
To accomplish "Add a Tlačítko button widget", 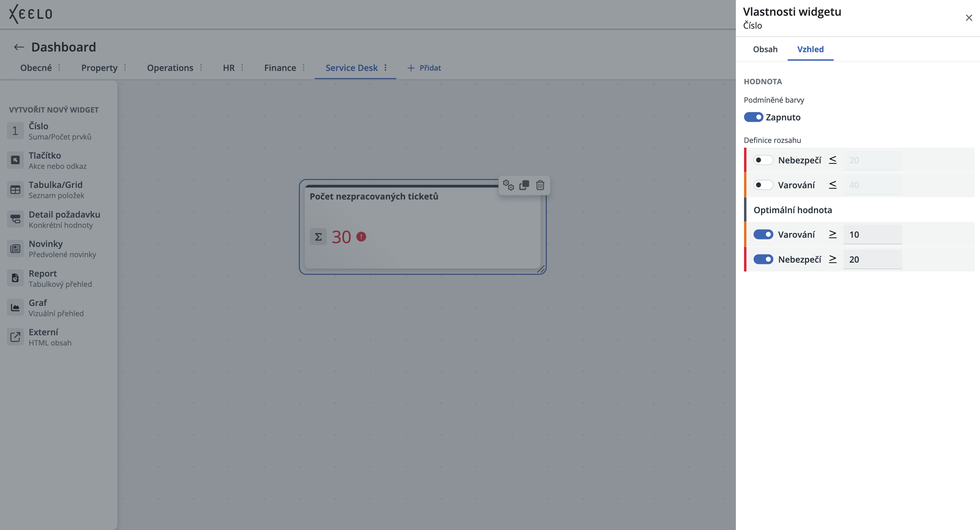I will click(59, 160).
